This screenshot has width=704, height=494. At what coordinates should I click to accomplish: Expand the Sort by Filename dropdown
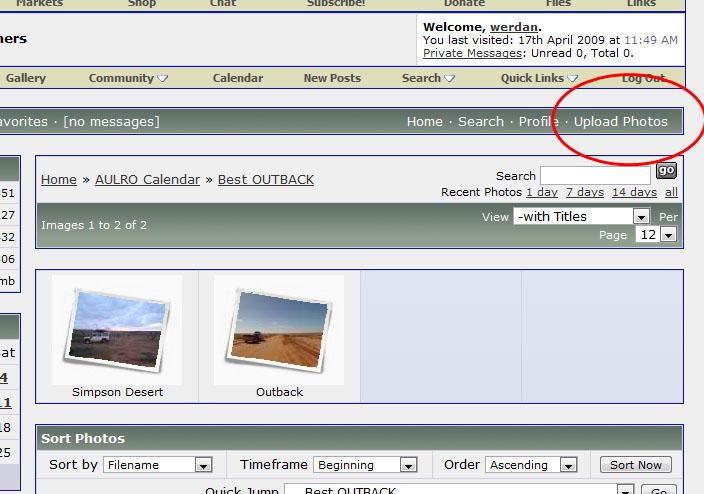pyautogui.click(x=203, y=465)
